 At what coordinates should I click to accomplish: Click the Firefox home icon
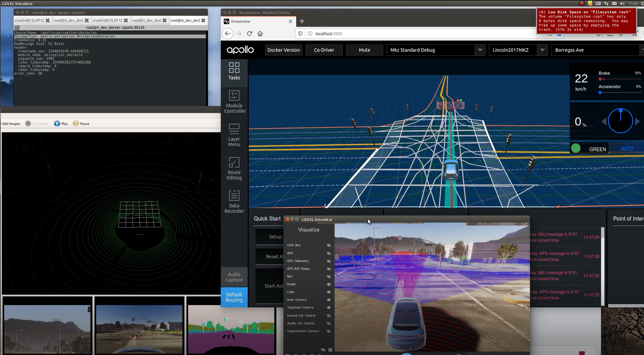(260, 33)
